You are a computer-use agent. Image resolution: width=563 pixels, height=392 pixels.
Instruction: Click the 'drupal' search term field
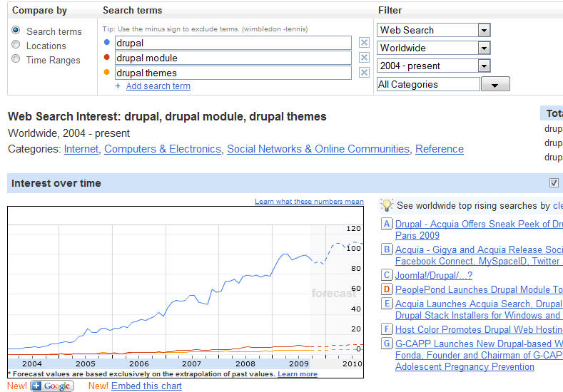click(233, 43)
